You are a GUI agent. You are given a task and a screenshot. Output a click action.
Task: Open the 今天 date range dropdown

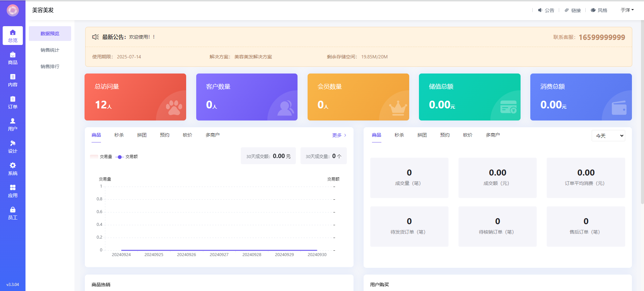(x=608, y=136)
